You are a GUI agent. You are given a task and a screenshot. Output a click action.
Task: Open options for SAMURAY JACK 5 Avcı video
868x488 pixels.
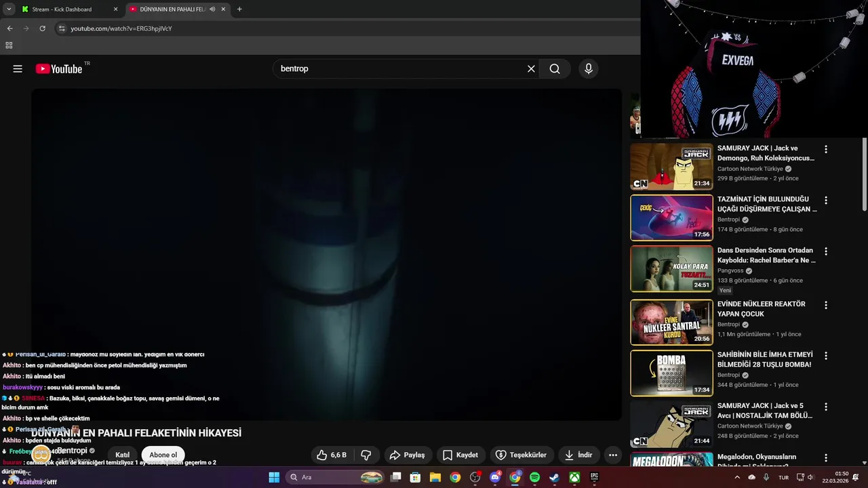[x=825, y=407]
